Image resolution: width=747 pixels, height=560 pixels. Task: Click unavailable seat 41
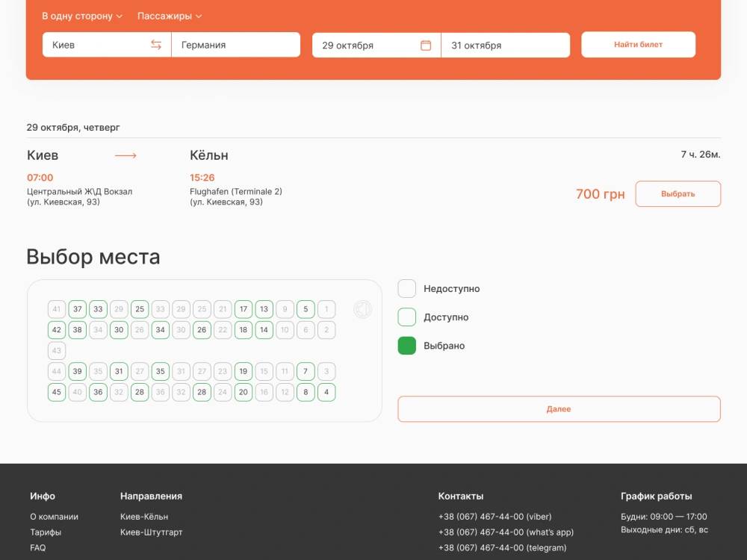57,309
